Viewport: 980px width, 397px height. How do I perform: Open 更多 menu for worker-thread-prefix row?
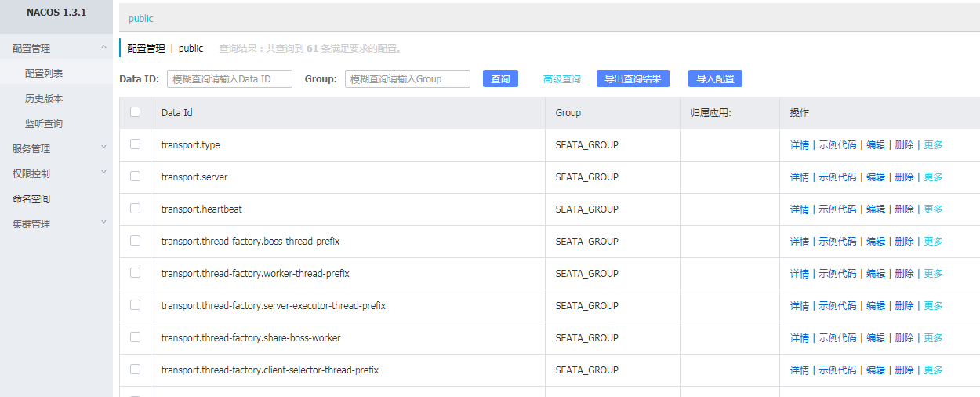point(933,274)
